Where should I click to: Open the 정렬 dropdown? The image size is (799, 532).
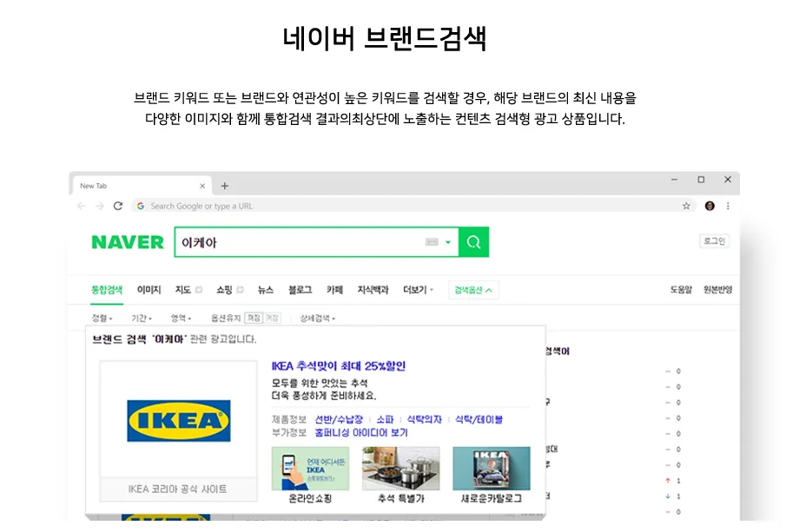pyautogui.click(x=102, y=319)
